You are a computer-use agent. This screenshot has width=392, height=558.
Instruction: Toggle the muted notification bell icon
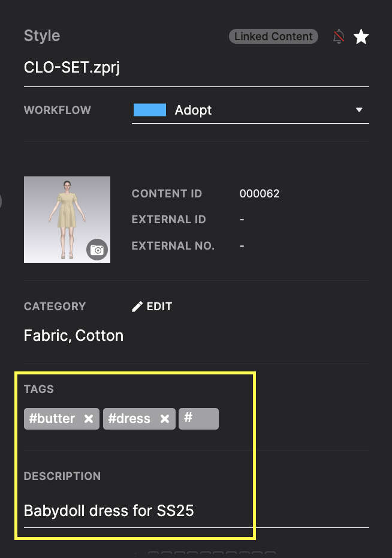pyautogui.click(x=339, y=36)
